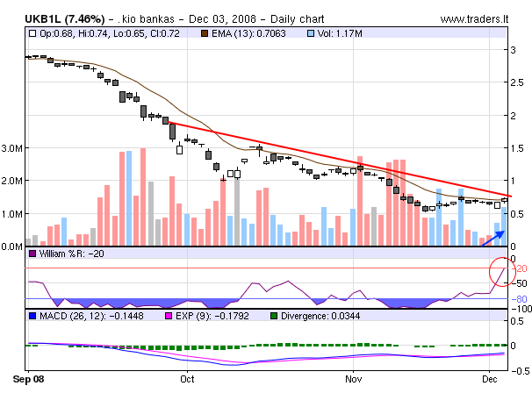Click the '.kio bankas' company name
Viewport: 532px width, 393px height.
coord(146,19)
